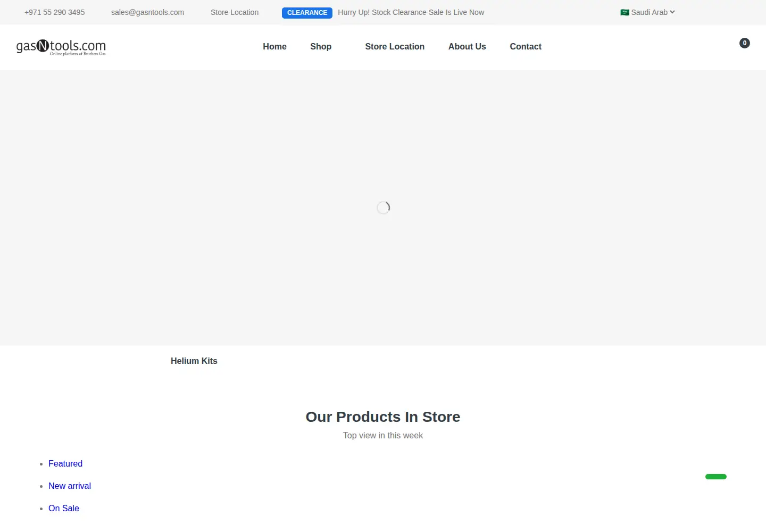Switch to the New arrival tab

click(70, 486)
